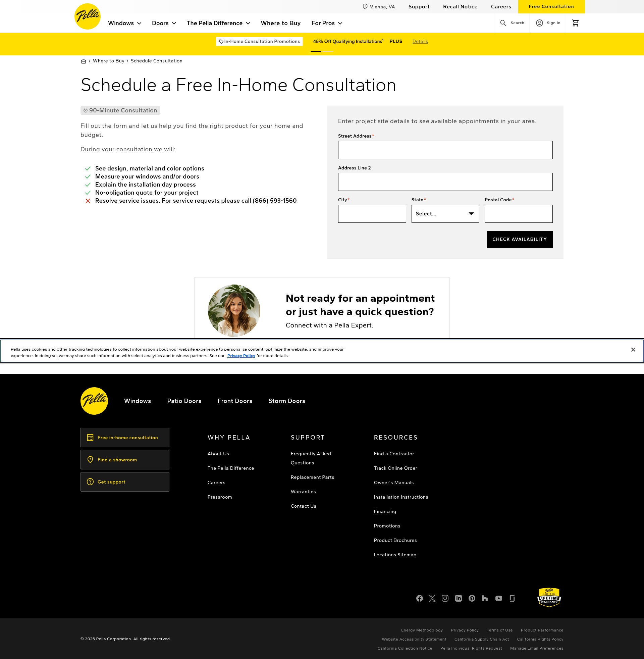Open Pella's YouTube icon
The image size is (644, 659).
(498, 599)
